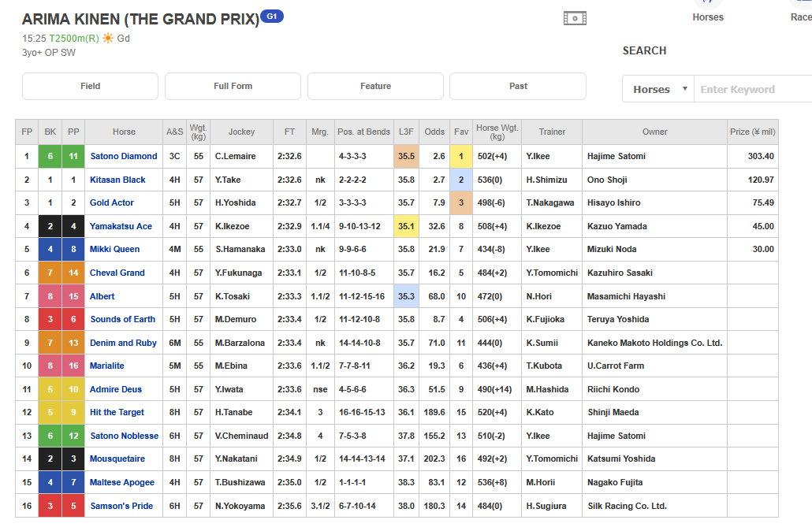The width and height of the screenshot is (812, 531).
Task: Click the Jockey column header
Action: (241, 132)
